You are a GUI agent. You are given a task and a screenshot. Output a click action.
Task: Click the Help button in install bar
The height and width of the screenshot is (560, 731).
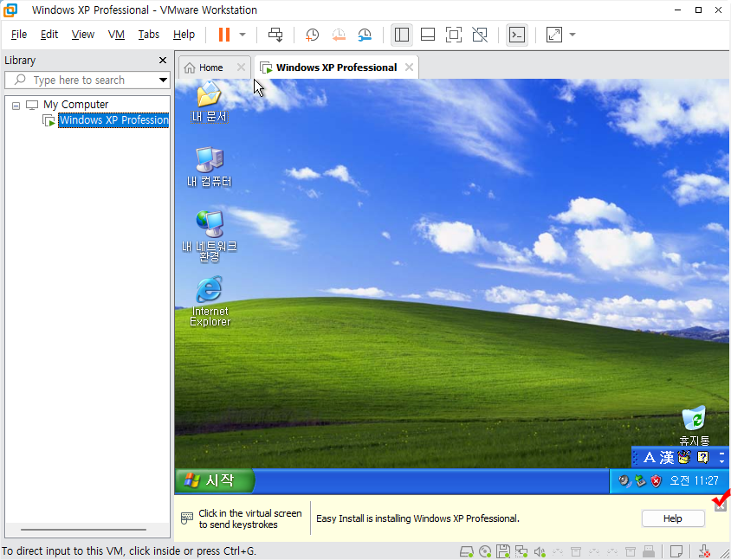pos(672,518)
